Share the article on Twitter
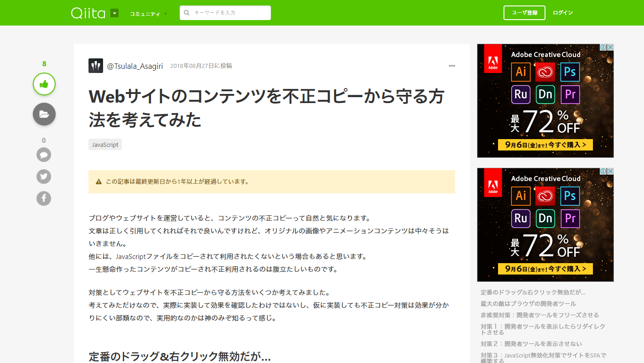644x363 pixels. click(44, 176)
